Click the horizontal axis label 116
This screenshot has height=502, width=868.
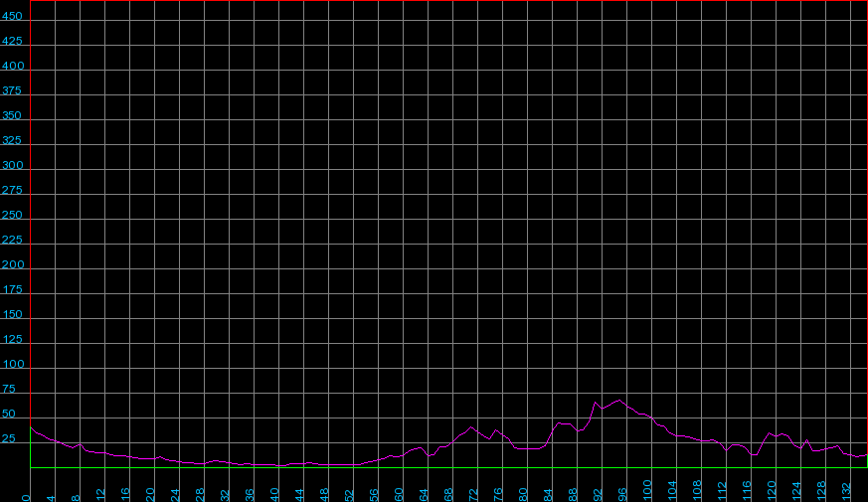point(748,491)
